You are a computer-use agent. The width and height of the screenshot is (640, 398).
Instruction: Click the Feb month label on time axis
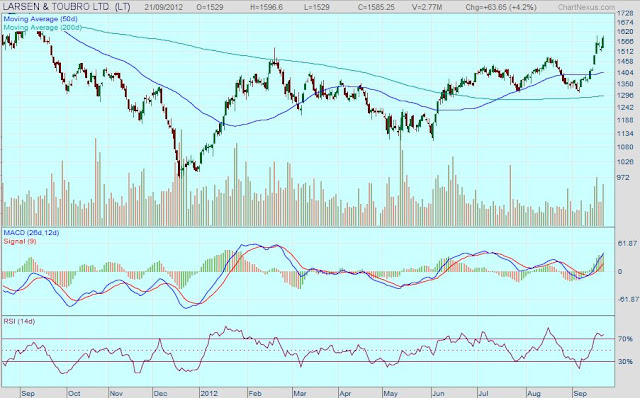(x=255, y=394)
